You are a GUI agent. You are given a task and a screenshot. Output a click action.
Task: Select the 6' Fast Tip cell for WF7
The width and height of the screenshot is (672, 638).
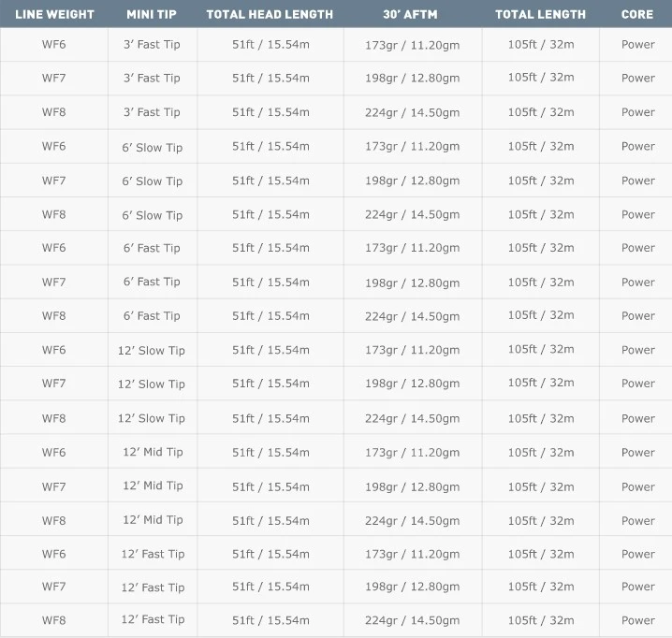pos(152,282)
